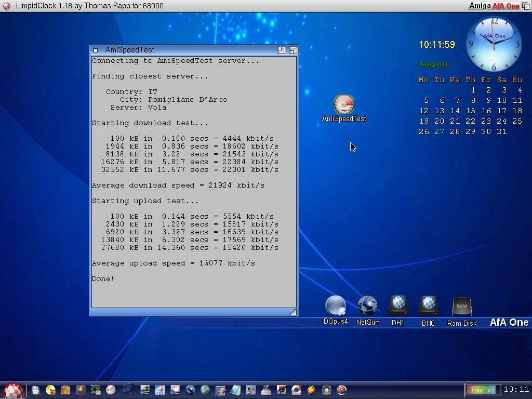Open the Ram Disk icon
The height and width of the screenshot is (399, 532).
pos(461,307)
